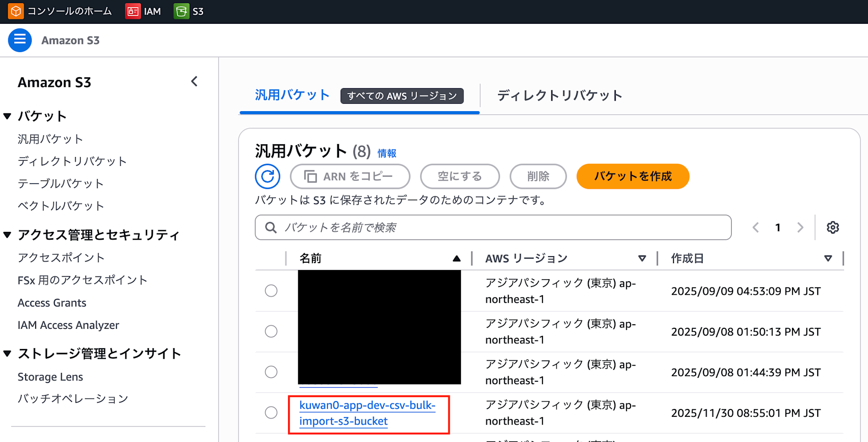Select the first bucket's radio button
The width and height of the screenshot is (868, 442).
(271, 290)
